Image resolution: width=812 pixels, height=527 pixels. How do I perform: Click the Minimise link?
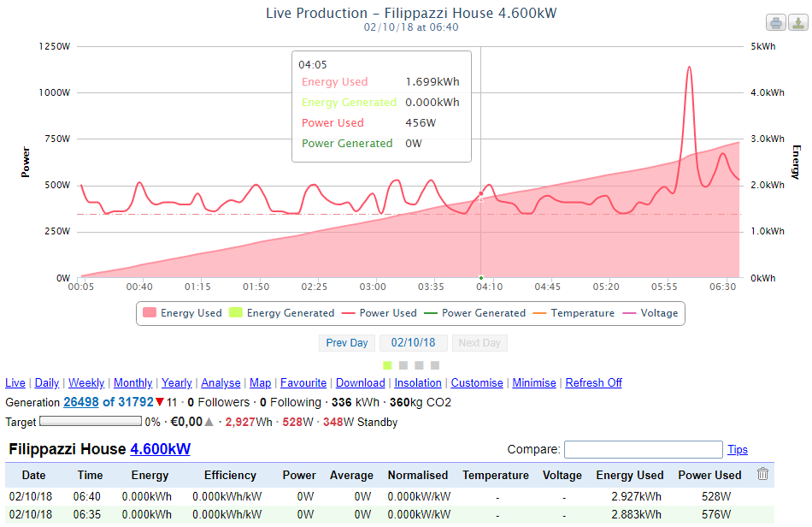coord(534,383)
